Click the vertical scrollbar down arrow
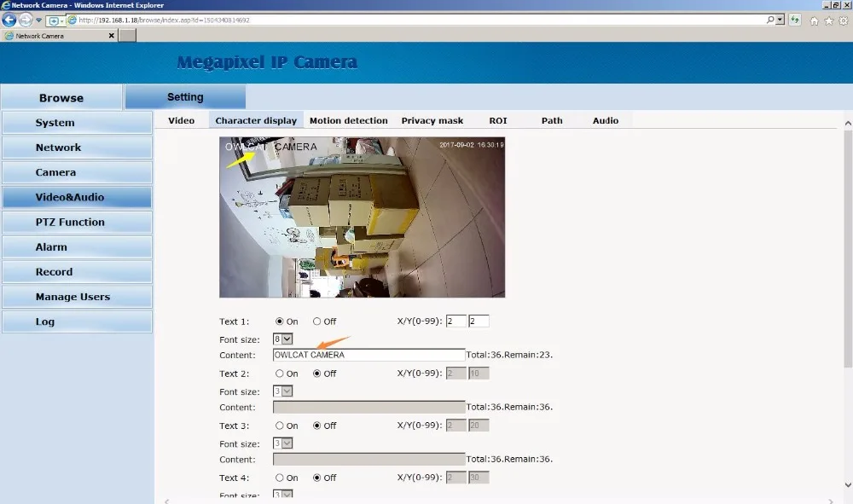853x504 pixels. 848,485
